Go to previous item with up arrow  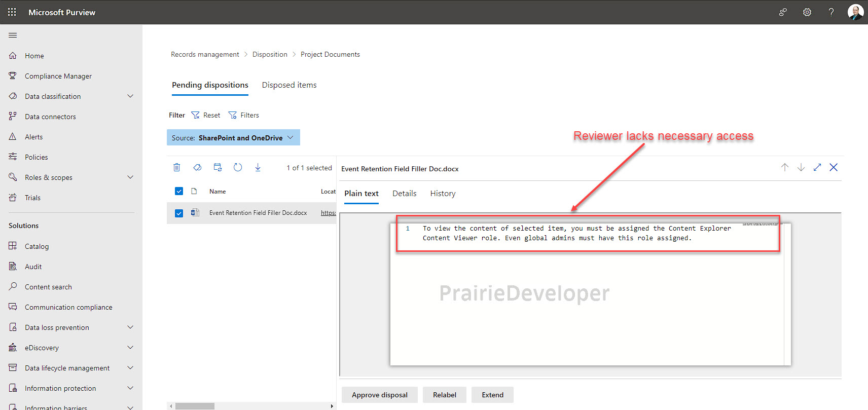(785, 167)
